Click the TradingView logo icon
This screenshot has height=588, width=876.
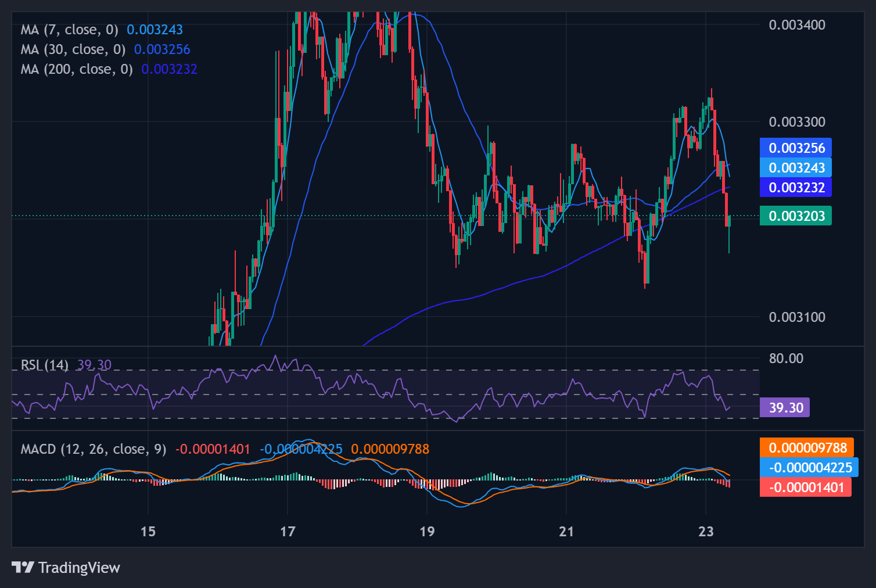(23, 567)
